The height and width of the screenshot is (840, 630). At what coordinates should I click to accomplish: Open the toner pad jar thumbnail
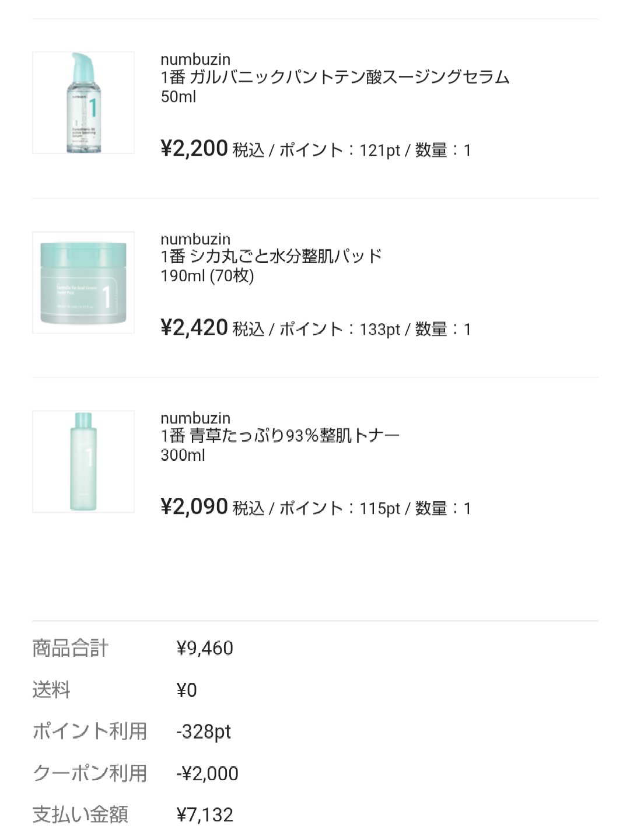(x=83, y=282)
